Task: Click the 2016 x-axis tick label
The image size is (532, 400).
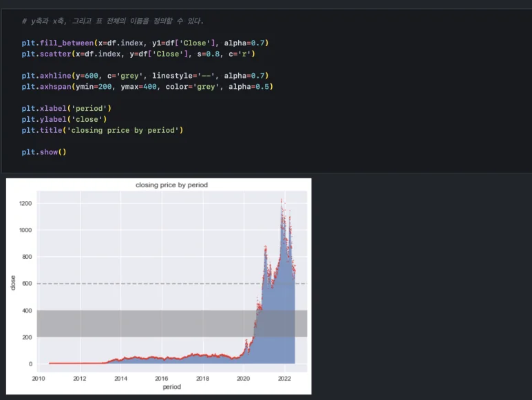Action: 161,379
